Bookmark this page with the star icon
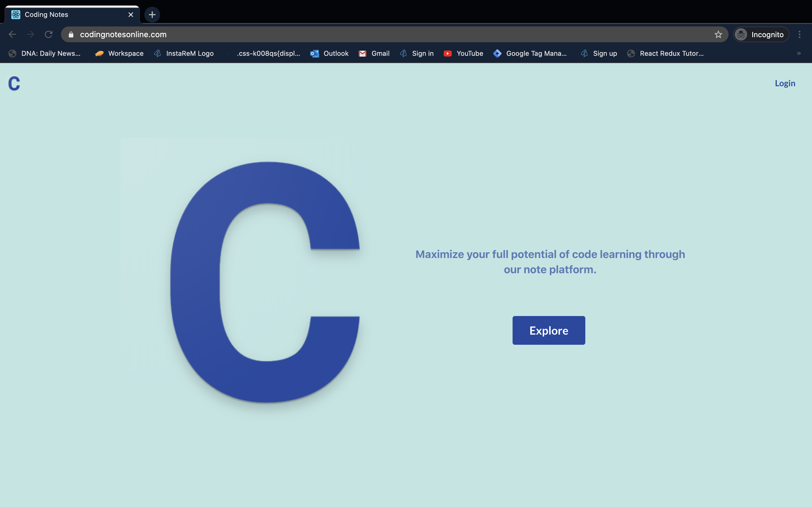 pyautogui.click(x=718, y=35)
